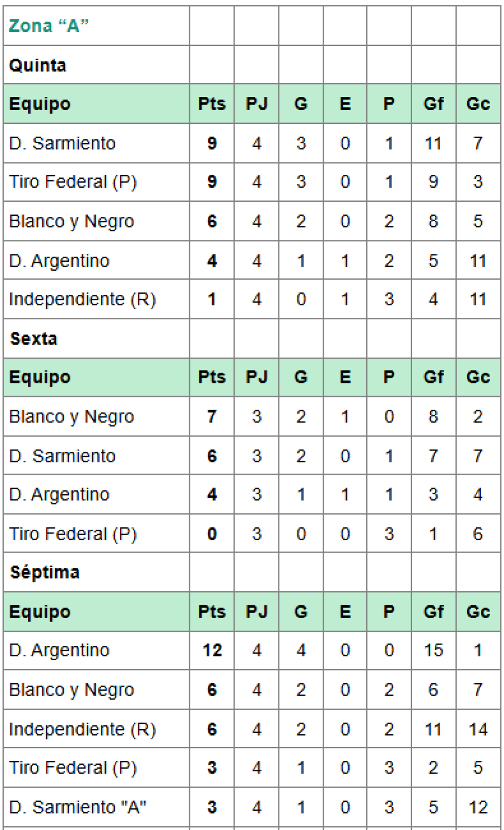The image size is (504, 830).
Task: Click the Séptima section title
Action: click(x=45, y=572)
